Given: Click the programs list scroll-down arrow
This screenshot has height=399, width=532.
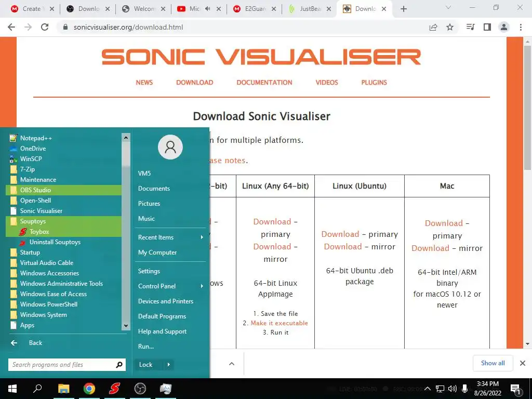Looking at the screenshot, I should click(x=126, y=326).
